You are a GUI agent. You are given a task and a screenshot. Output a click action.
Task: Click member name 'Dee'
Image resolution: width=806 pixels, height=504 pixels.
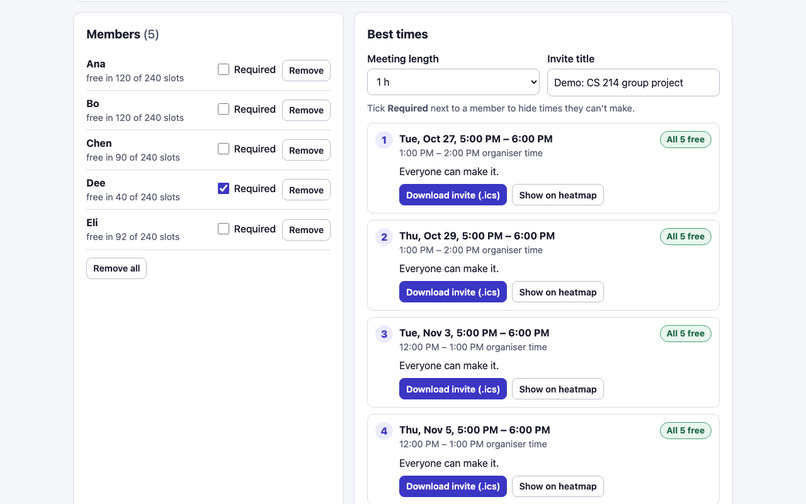point(96,183)
